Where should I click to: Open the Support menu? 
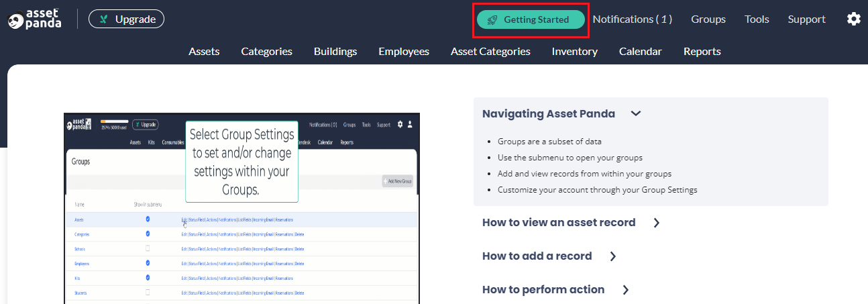806,19
